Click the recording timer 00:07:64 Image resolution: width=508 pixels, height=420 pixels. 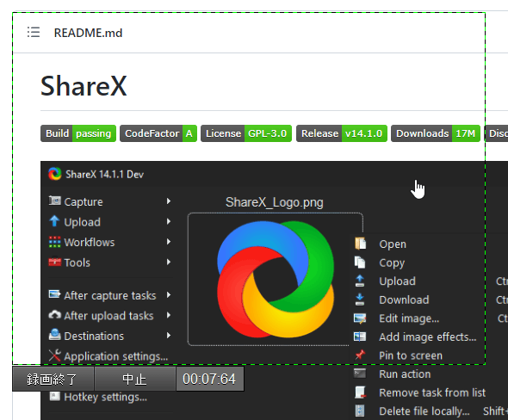click(210, 379)
